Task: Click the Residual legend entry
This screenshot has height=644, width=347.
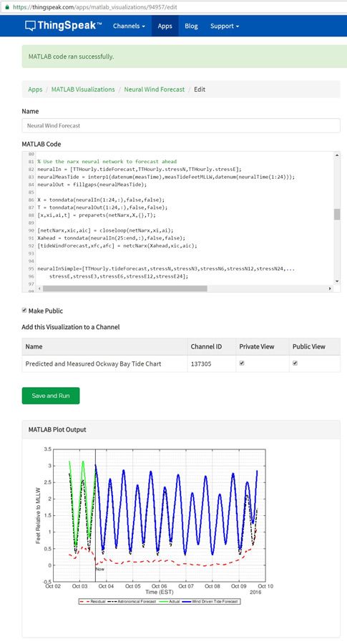Action: 92,601
